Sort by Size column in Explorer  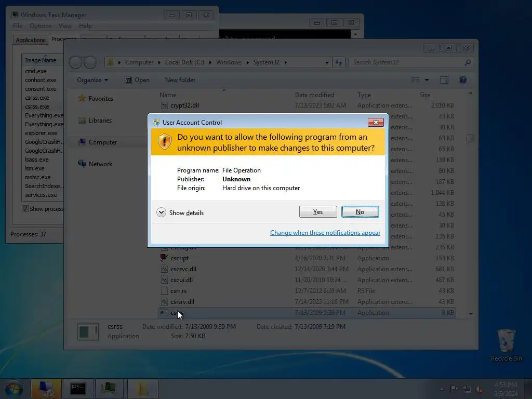[x=425, y=95]
